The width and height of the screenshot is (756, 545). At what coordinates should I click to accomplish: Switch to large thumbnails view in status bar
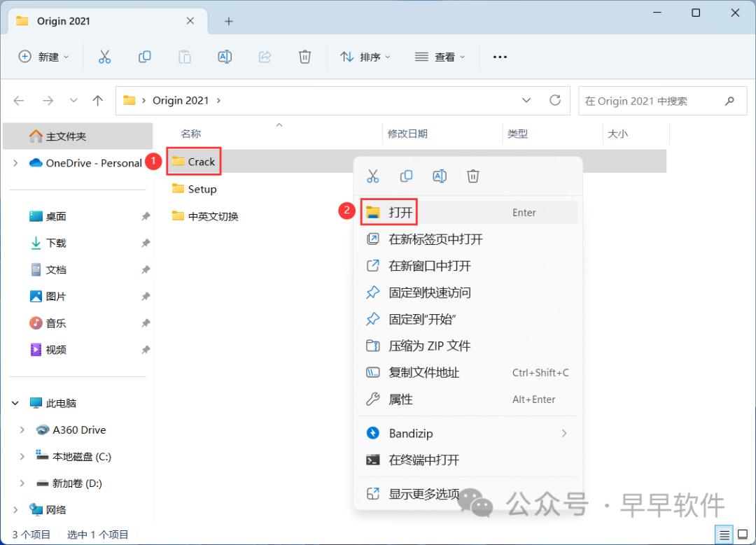click(x=741, y=534)
